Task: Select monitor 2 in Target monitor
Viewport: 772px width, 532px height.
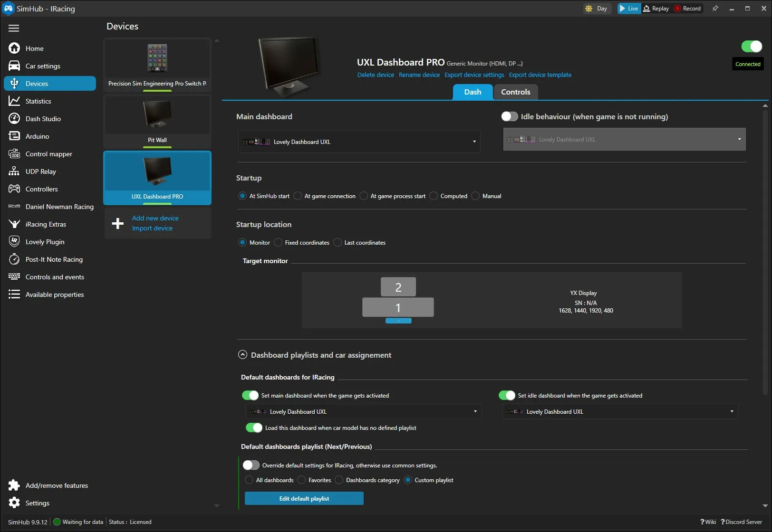Action: (x=398, y=287)
